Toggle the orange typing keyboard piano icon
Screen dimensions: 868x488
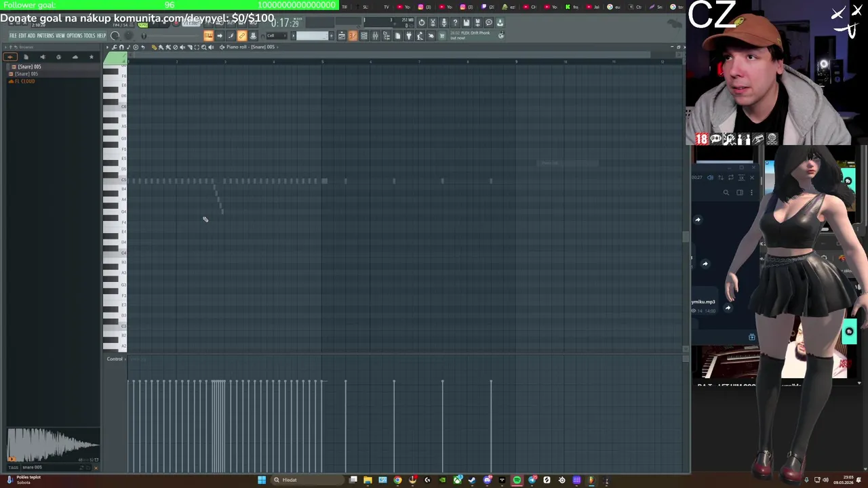208,35
